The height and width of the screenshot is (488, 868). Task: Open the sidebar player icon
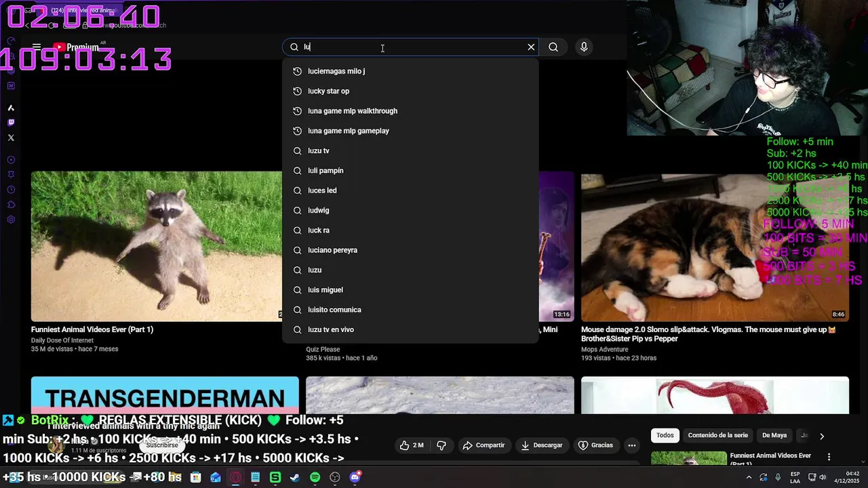pyautogui.click(x=11, y=160)
